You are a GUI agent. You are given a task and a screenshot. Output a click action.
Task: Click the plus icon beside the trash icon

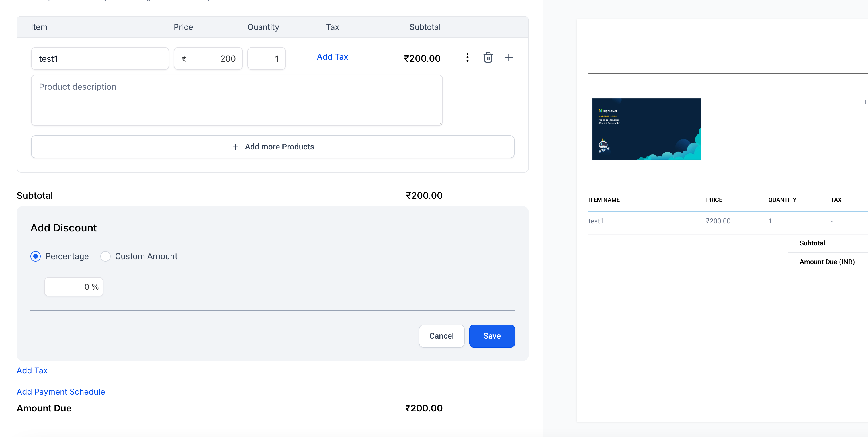(x=509, y=58)
